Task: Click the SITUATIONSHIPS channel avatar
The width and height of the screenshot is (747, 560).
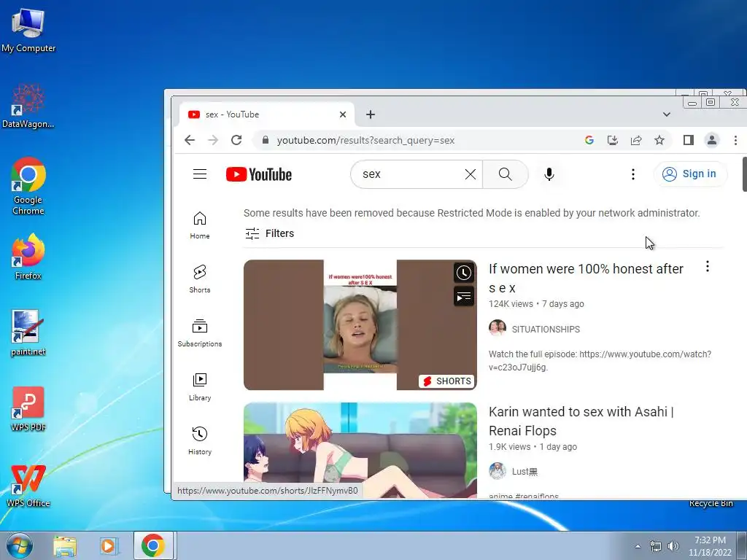Action: click(498, 328)
